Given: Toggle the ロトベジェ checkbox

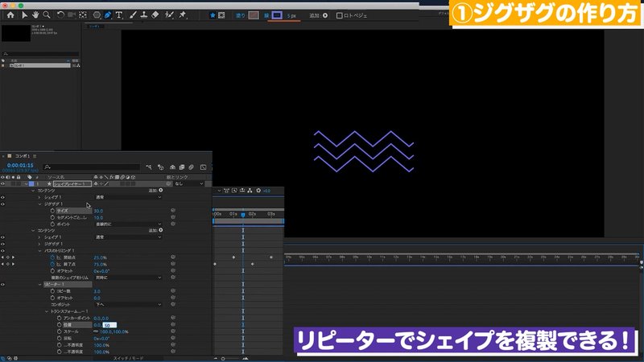Looking at the screenshot, I should [339, 15].
